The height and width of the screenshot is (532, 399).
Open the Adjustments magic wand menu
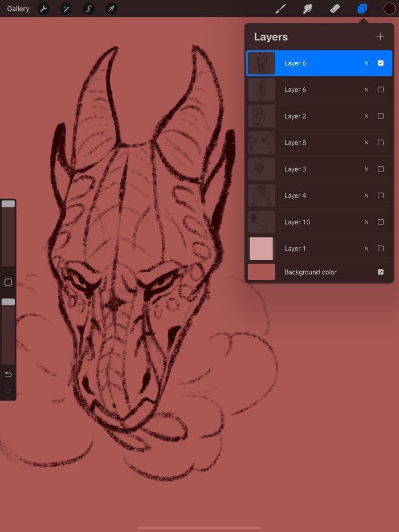click(66, 9)
